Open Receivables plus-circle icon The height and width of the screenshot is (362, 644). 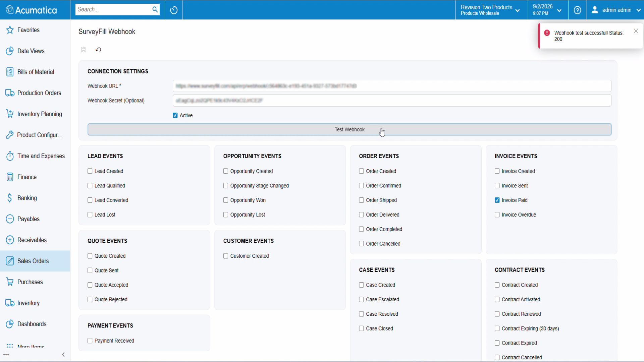pos(10,240)
